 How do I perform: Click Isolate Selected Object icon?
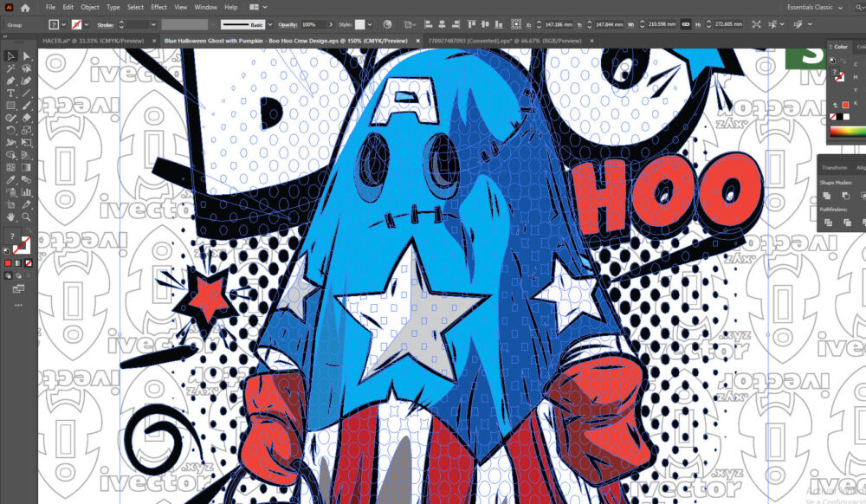point(756,24)
